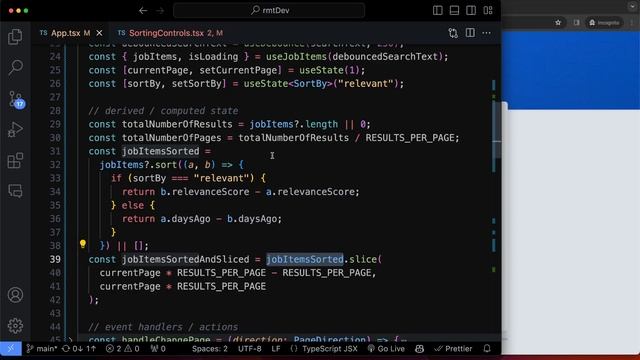Bookmark page star in browser window
This screenshot has height=360, width=640.
tap(558, 22)
